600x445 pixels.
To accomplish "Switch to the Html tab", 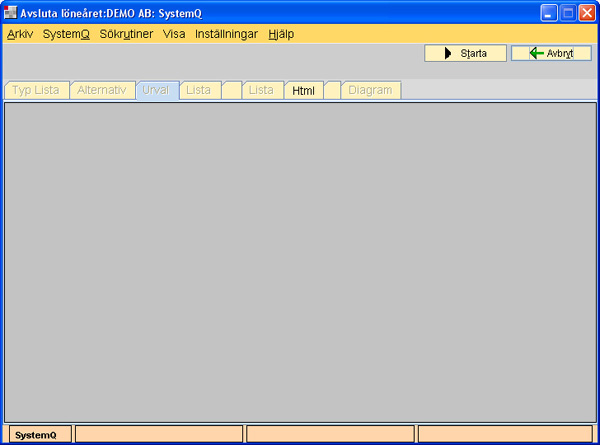I will (x=304, y=90).
